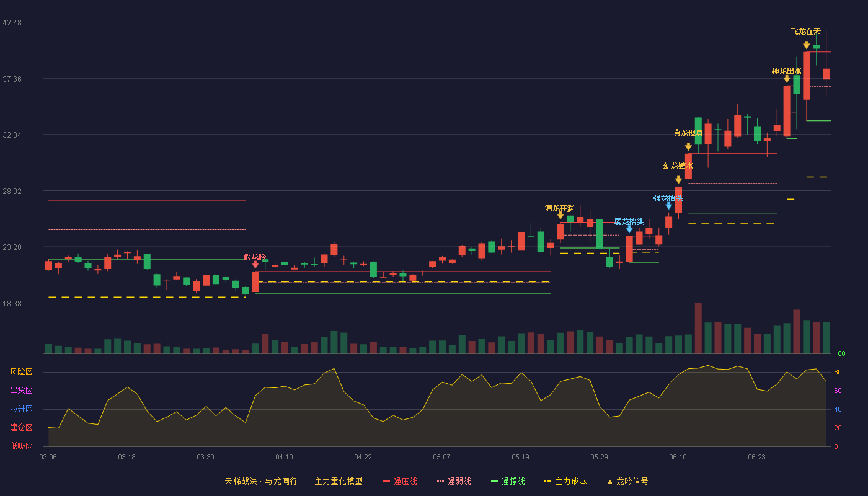Click the 18.38 price axis label
Image resolution: width=868 pixels, height=496 pixels.
pyautogui.click(x=12, y=304)
